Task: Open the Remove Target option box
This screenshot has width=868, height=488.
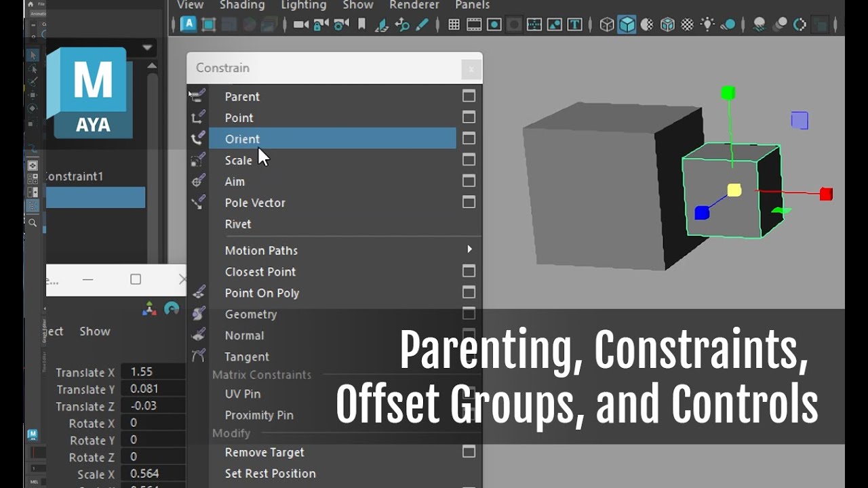Action: 469,451
